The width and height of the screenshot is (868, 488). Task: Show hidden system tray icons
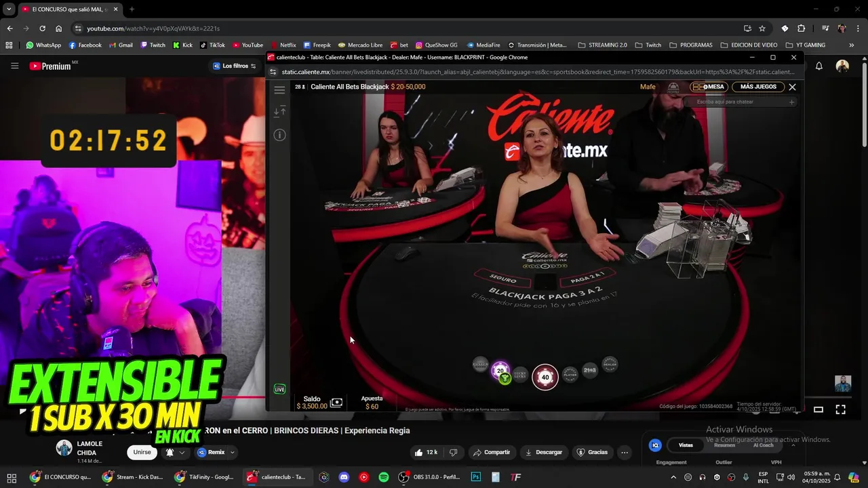[x=673, y=477]
